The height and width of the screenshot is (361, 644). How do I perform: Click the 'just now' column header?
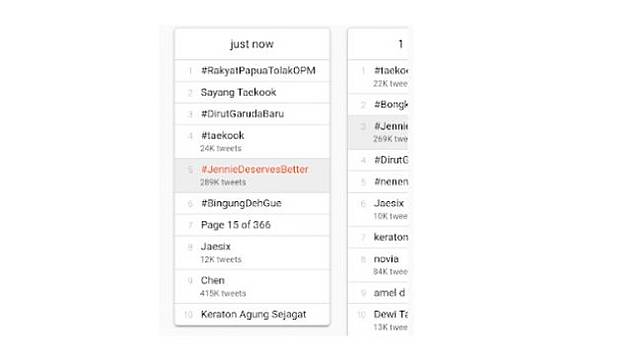252,44
